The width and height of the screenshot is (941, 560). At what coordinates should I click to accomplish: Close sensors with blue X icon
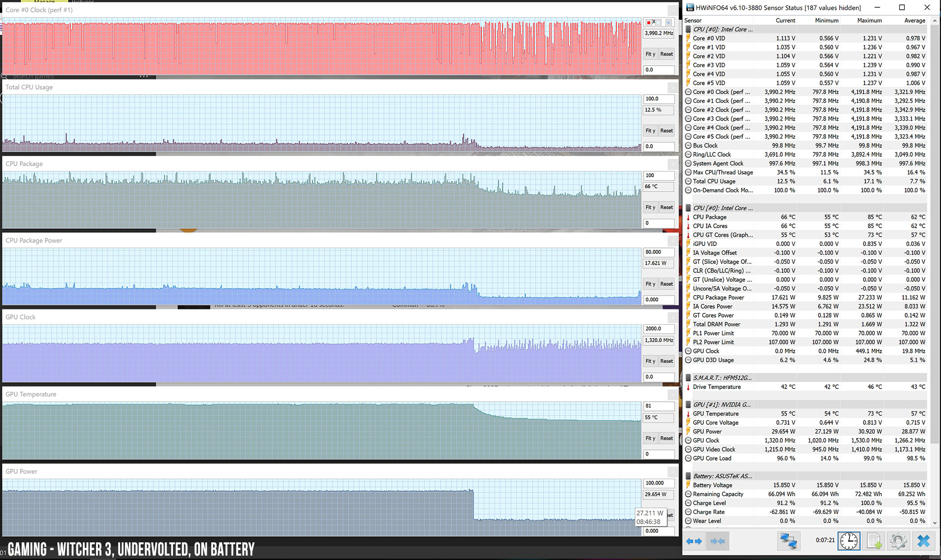tap(923, 541)
